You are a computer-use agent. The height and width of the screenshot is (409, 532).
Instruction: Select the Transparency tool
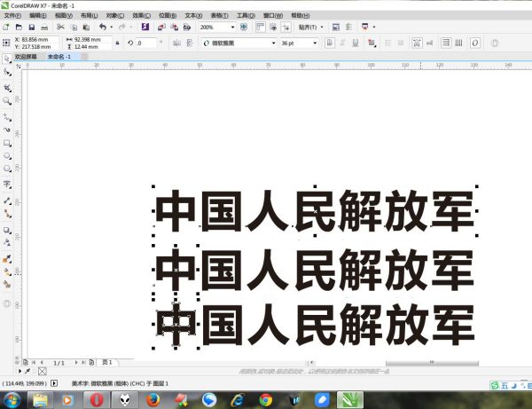7,242
